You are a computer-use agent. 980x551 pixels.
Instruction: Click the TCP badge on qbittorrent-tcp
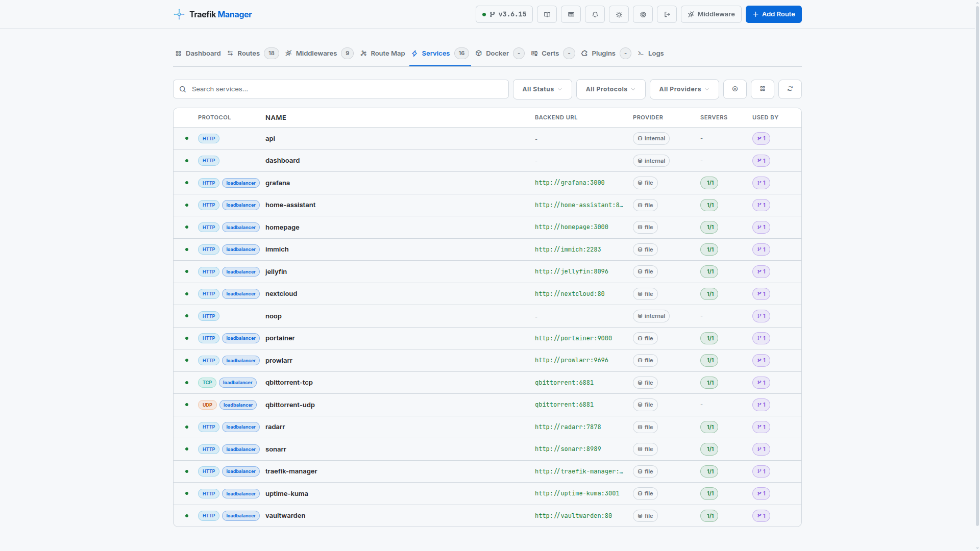point(207,383)
